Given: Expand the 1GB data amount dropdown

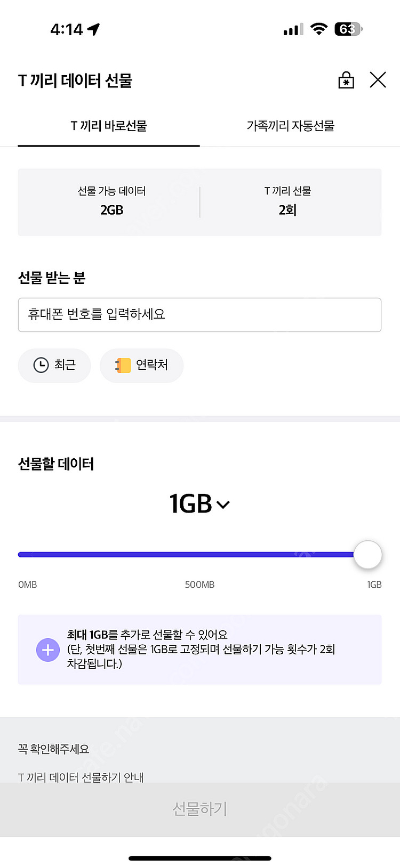Looking at the screenshot, I should pos(198,504).
